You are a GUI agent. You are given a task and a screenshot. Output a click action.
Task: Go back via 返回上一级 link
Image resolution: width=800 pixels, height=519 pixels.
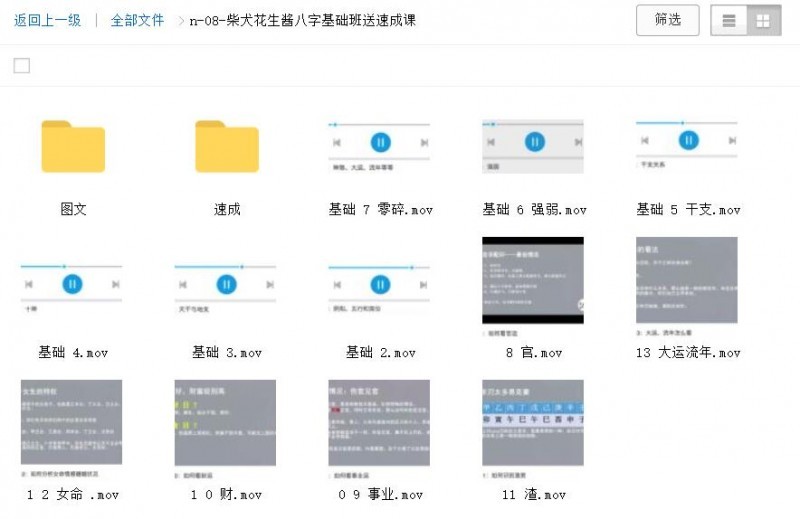47,20
